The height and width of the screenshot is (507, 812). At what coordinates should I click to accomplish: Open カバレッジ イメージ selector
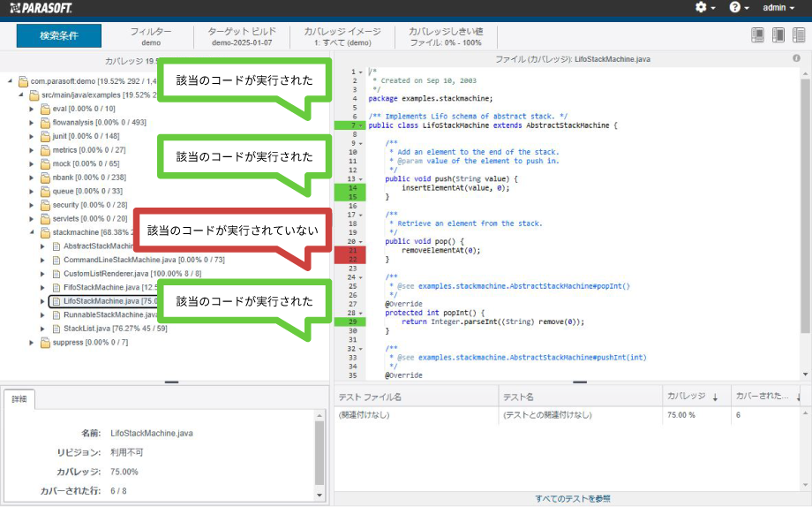342,36
